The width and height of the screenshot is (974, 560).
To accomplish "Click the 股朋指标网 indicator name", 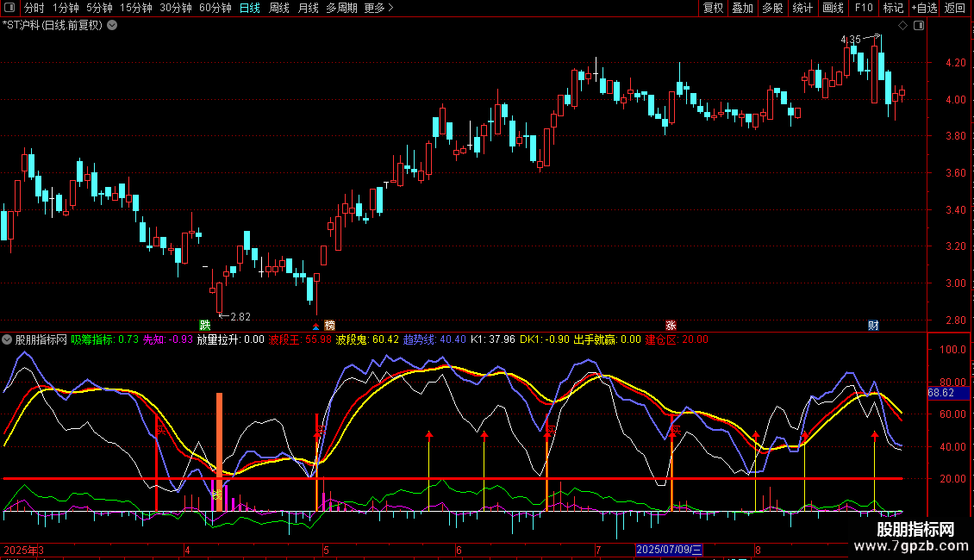I will [x=41, y=339].
